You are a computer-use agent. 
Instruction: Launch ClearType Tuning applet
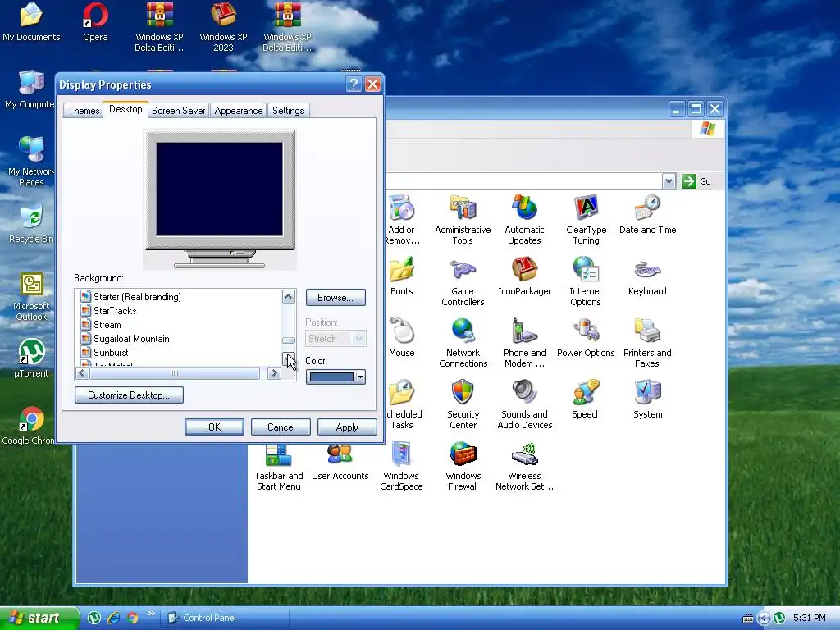[586, 220]
